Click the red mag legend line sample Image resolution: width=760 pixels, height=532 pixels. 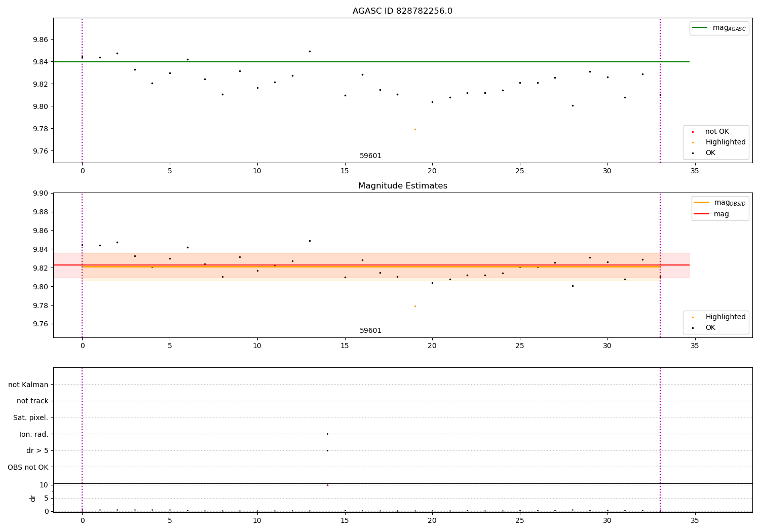701,214
